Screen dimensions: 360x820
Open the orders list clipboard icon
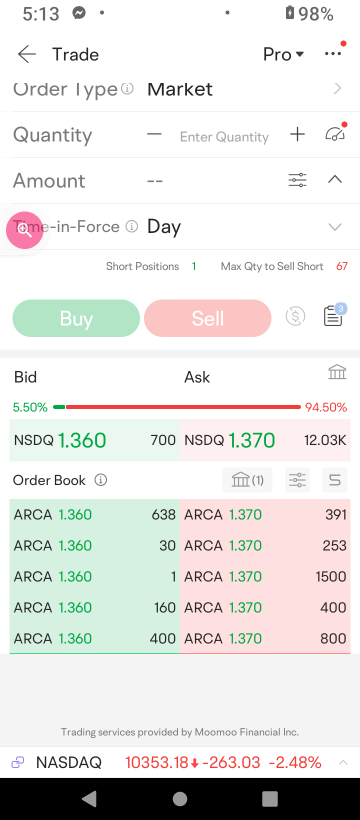coord(333,316)
